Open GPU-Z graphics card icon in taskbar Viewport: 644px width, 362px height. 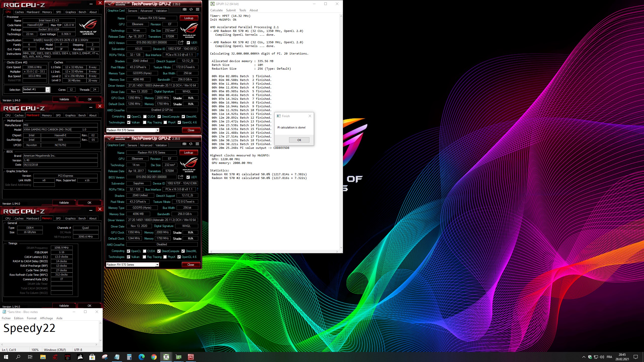178,357
